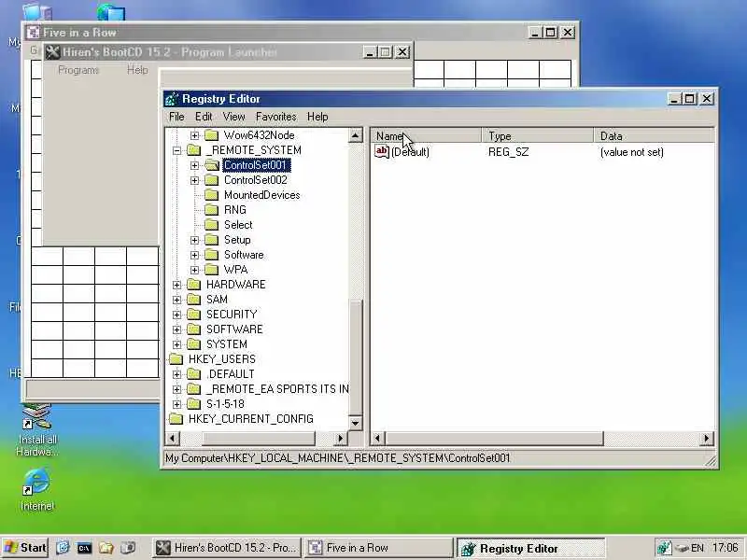The width and height of the screenshot is (747, 560).
Task: Open the View menu in Registry Editor
Action: tap(234, 117)
